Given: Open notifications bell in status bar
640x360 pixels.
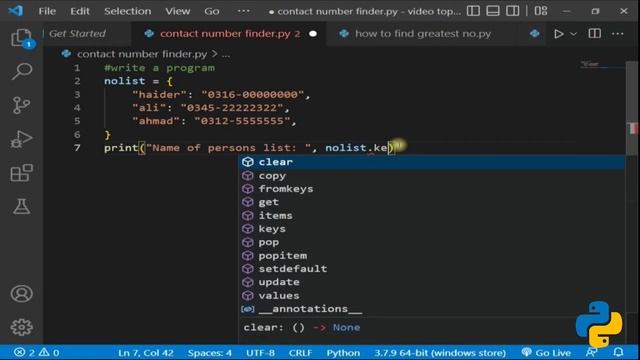Looking at the screenshot, I should pos(618,352).
